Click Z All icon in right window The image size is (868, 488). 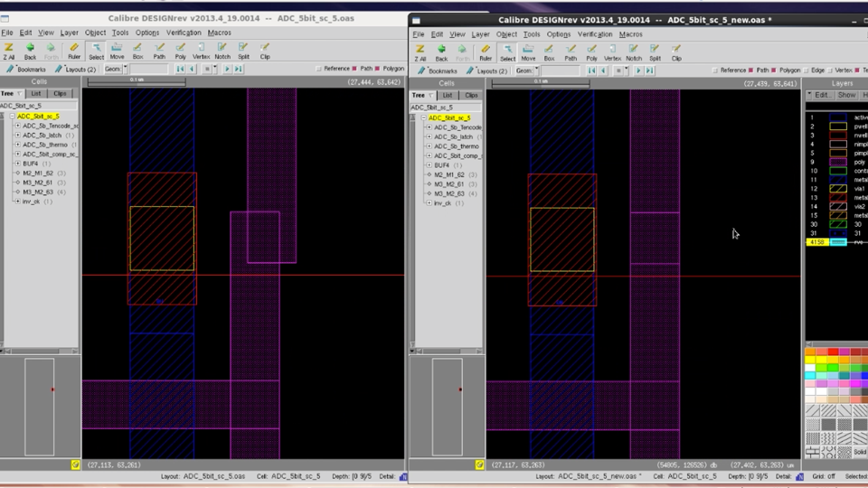tap(420, 52)
